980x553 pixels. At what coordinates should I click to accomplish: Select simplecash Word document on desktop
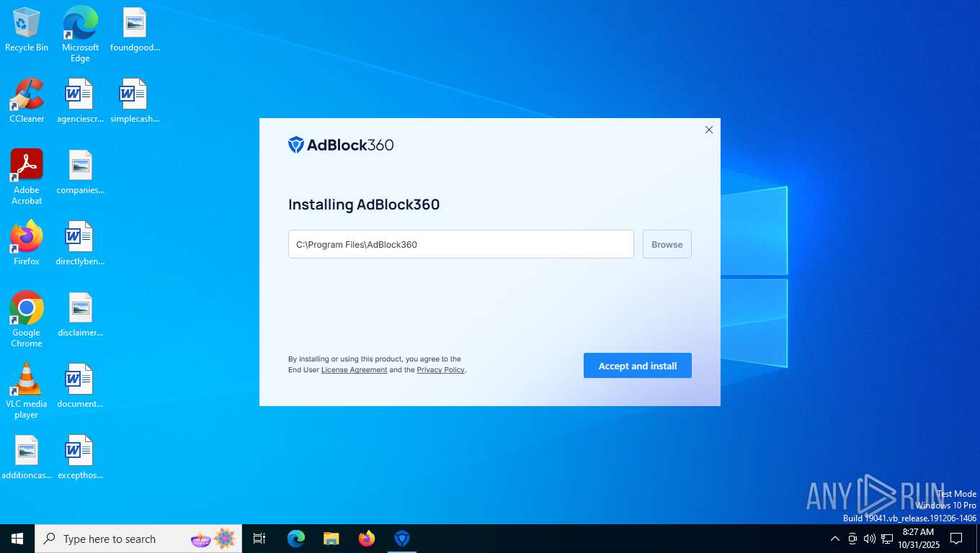point(135,101)
